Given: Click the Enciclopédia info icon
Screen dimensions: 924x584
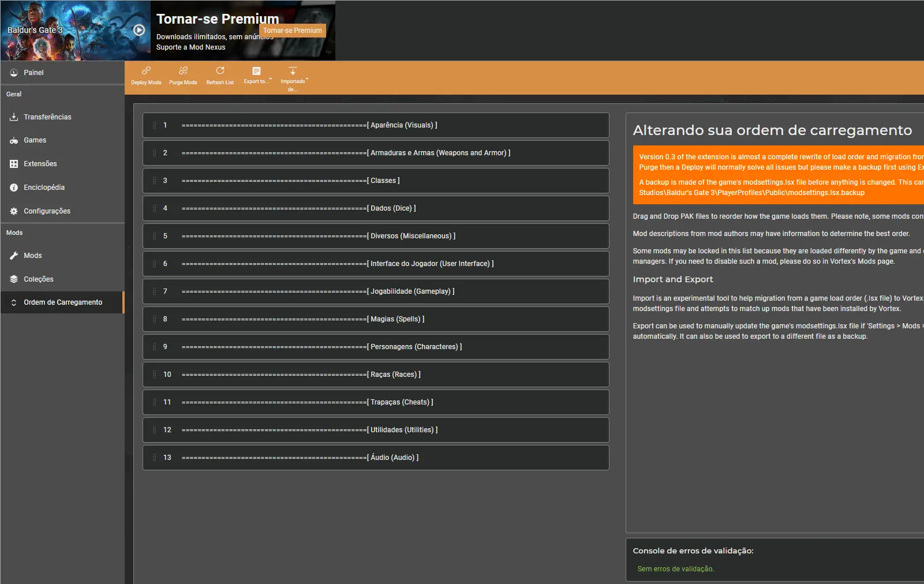Looking at the screenshot, I should pyautogui.click(x=14, y=188).
